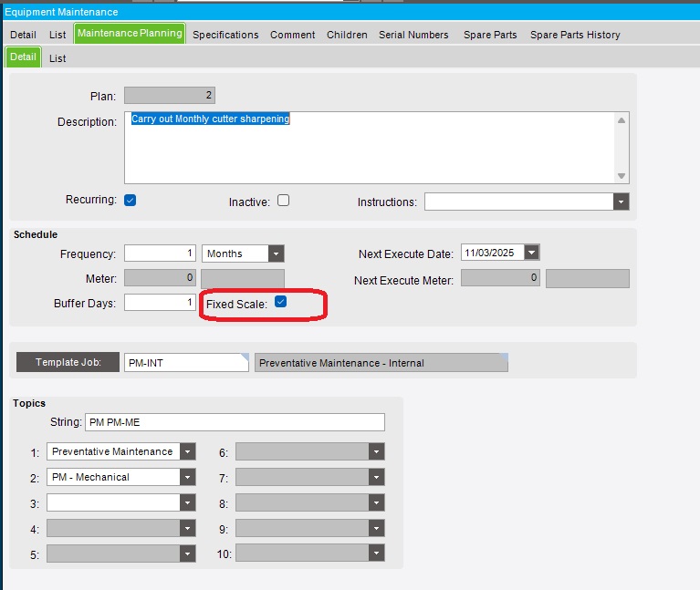This screenshot has height=590, width=700.
Task: Open the empty topic 3 dropdown
Action: 188,503
